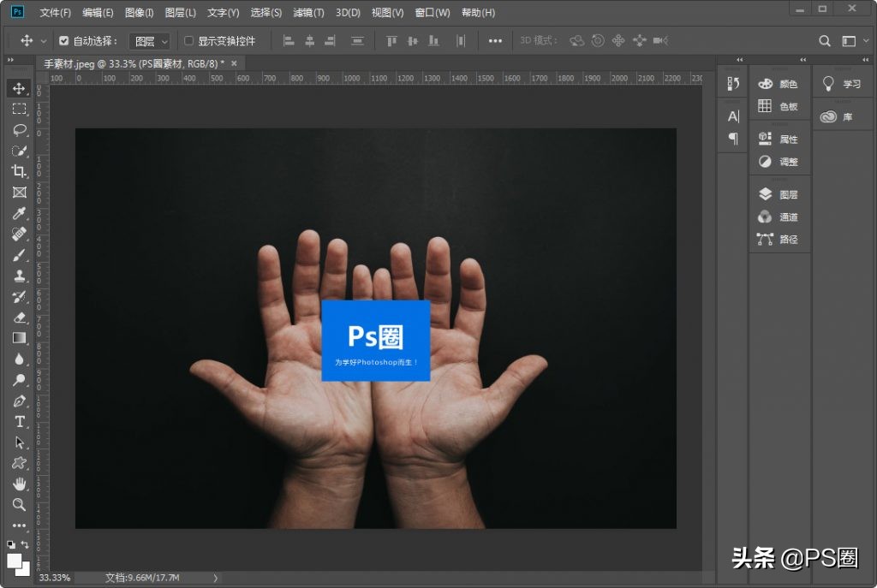Open the search magnifier icon at top right
The width and height of the screenshot is (877, 588).
pyautogui.click(x=825, y=41)
